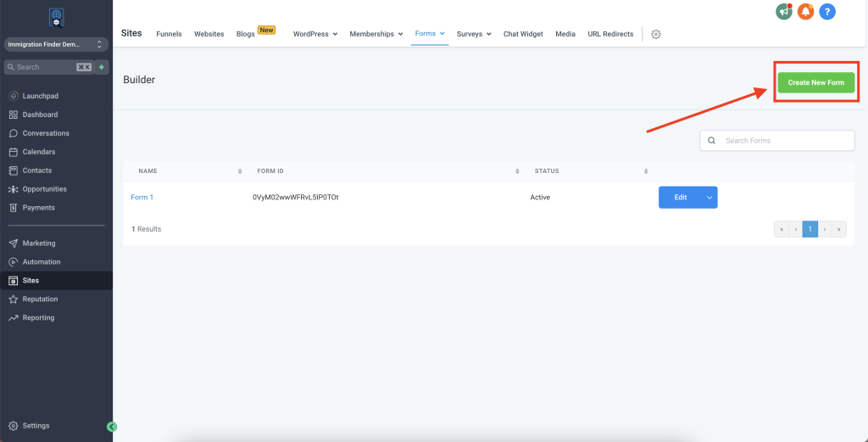The height and width of the screenshot is (442, 868).
Task: Expand the Memberships dropdown menu
Action: coord(377,34)
